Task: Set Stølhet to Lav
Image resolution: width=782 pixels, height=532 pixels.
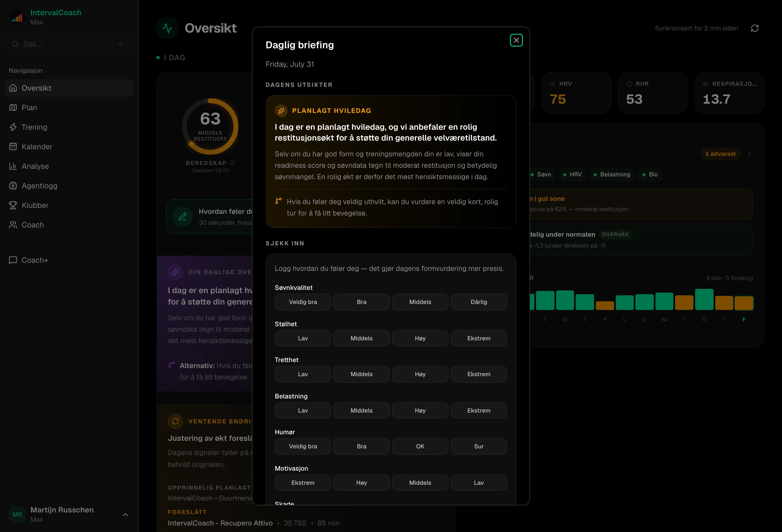Action: (x=303, y=338)
